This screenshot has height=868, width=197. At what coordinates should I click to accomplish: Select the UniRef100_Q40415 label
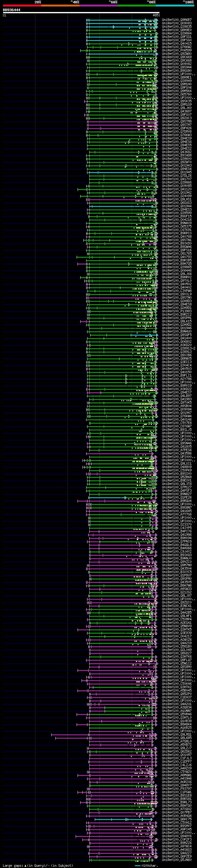[177, 43]
